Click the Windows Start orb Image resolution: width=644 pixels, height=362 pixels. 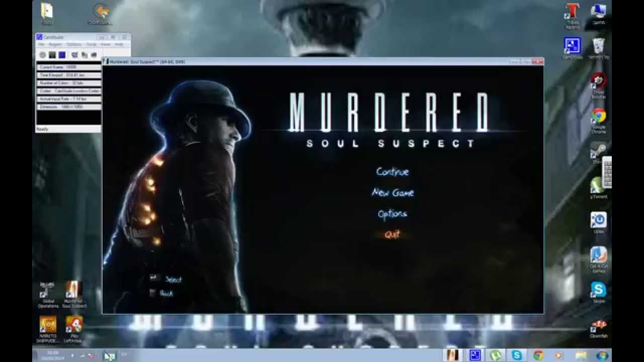point(602,355)
